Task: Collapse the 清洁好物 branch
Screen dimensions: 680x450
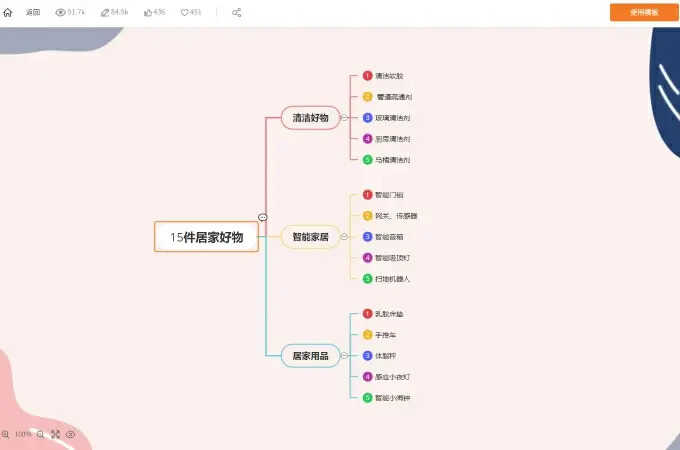Action: point(344,117)
